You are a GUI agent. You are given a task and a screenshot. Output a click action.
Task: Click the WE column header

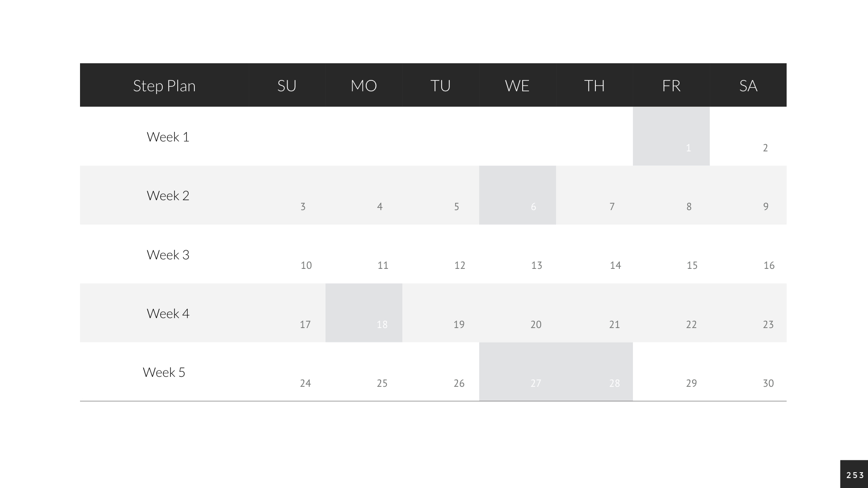point(517,85)
